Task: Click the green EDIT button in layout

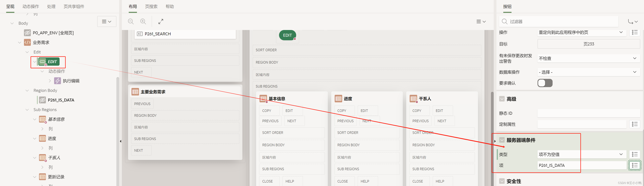Action: 287,35
